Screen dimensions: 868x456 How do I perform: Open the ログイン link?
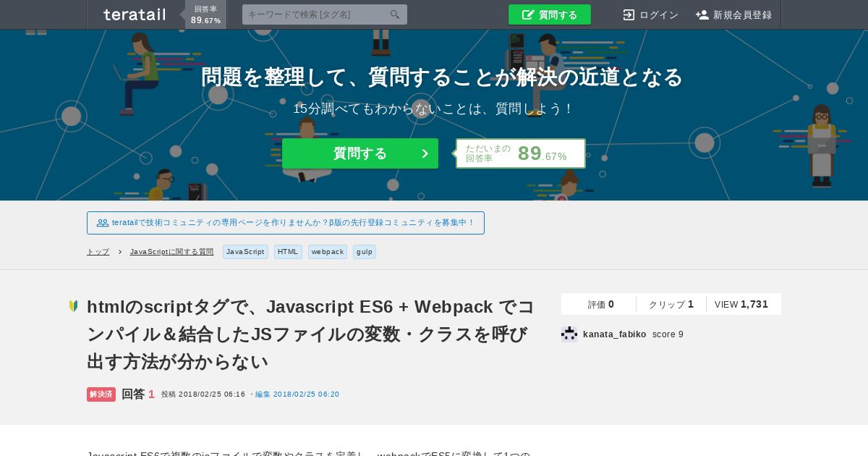pyautogui.click(x=651, y=14)
